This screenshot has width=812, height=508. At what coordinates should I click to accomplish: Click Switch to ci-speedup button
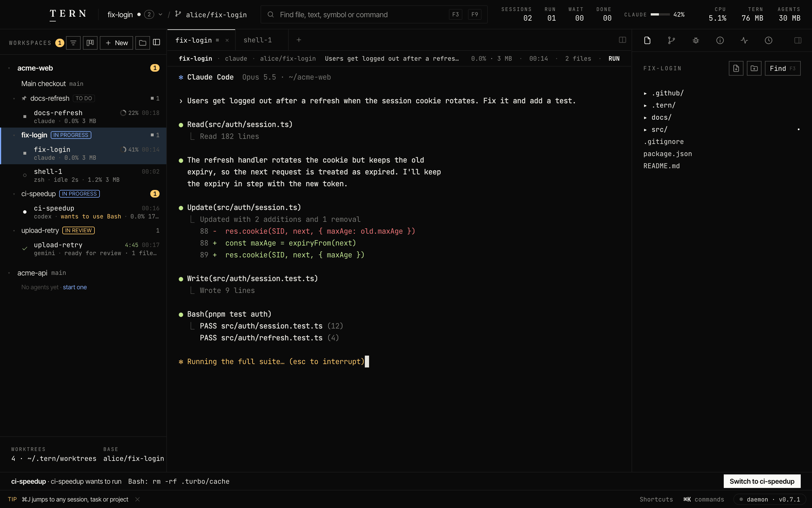(762, 481)
